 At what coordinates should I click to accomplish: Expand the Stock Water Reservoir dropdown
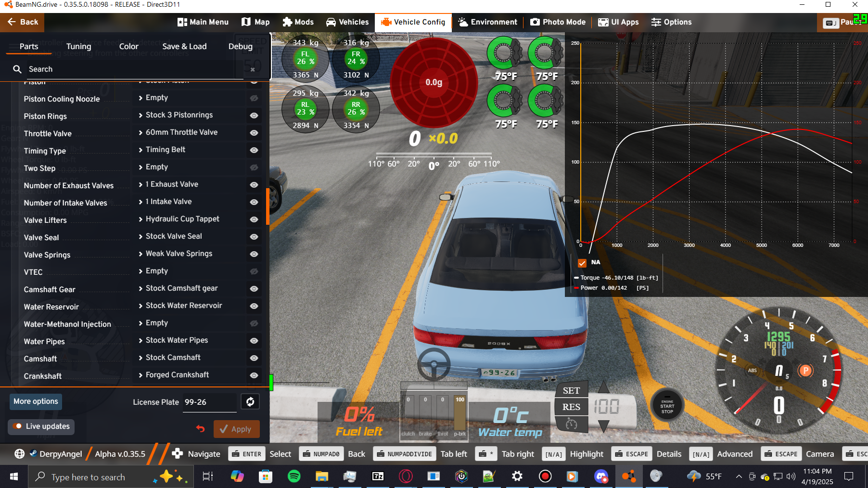189,306
